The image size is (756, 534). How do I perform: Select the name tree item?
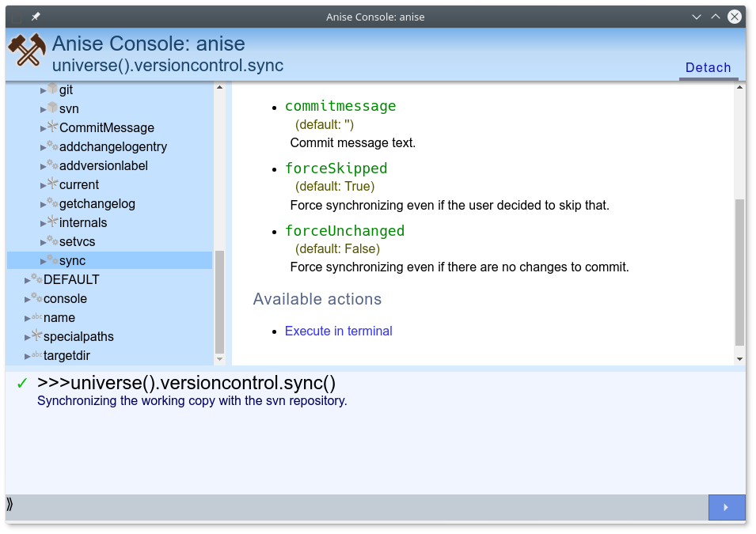(x=59, y=318)
